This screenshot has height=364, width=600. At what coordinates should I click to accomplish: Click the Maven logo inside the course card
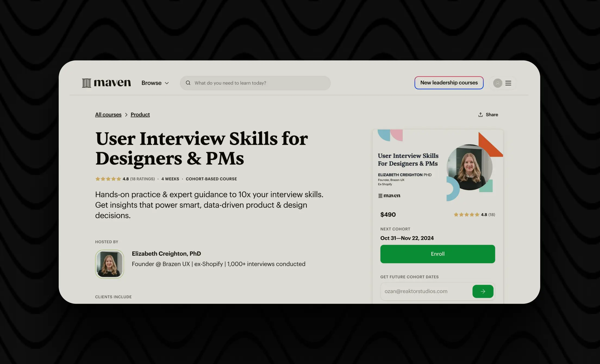pos(389,196)
